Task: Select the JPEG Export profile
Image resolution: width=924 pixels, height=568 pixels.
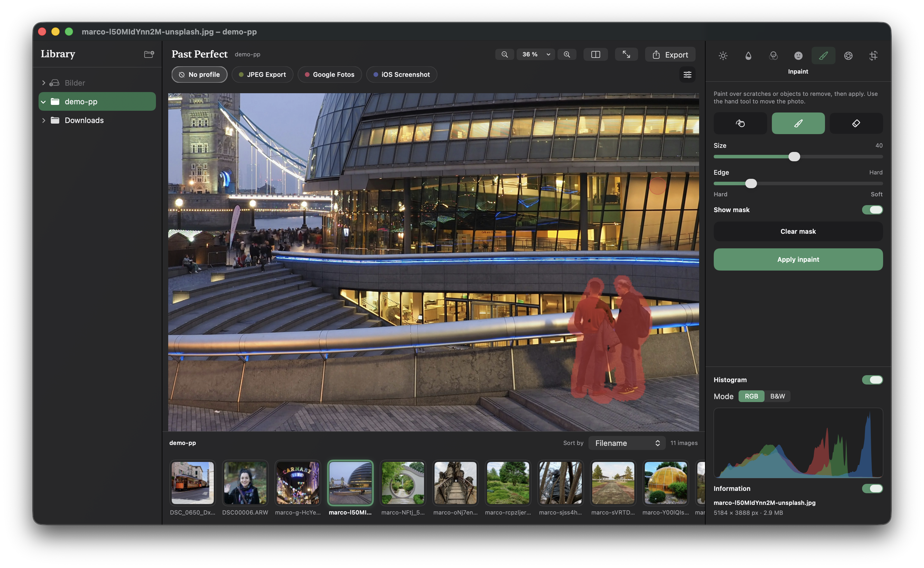Action: (x=262, y=75)
